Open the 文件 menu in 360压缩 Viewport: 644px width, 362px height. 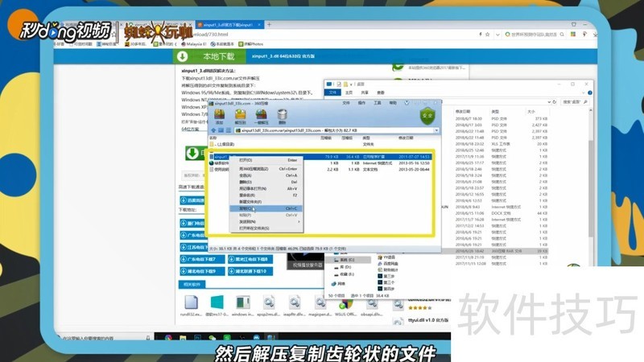tap(346, 103)
